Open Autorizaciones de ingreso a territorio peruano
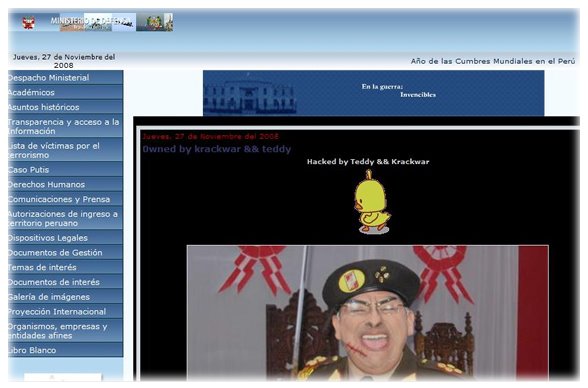Image resolution: width=588 pixels, height=388 pixels. [x=66, y=218]
